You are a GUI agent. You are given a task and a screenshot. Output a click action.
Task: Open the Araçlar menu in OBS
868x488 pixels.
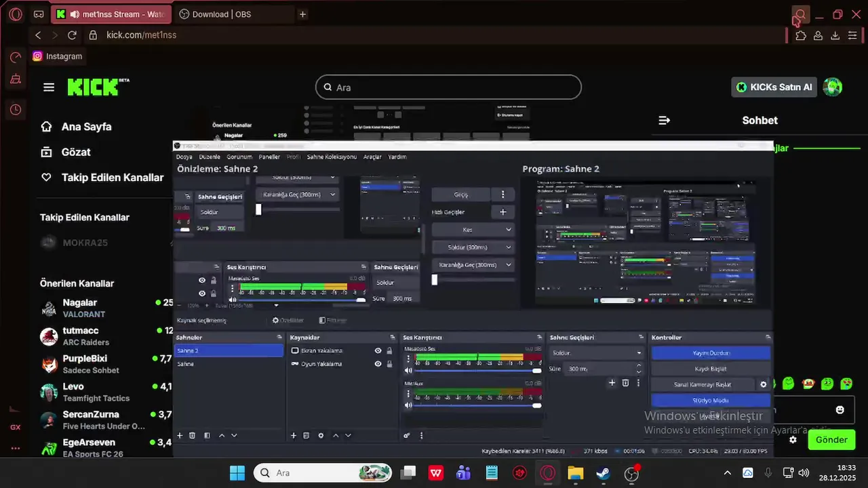372,157
